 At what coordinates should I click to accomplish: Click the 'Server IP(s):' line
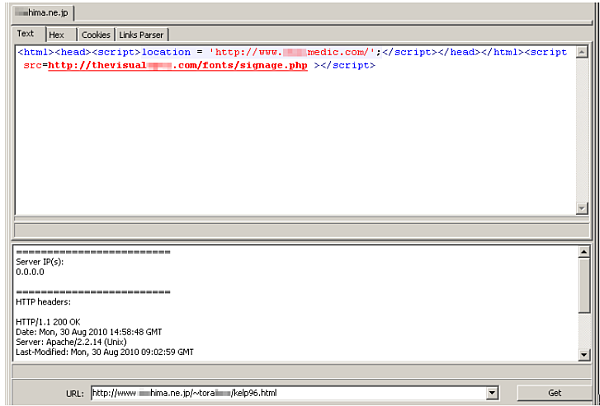[40, 262]
